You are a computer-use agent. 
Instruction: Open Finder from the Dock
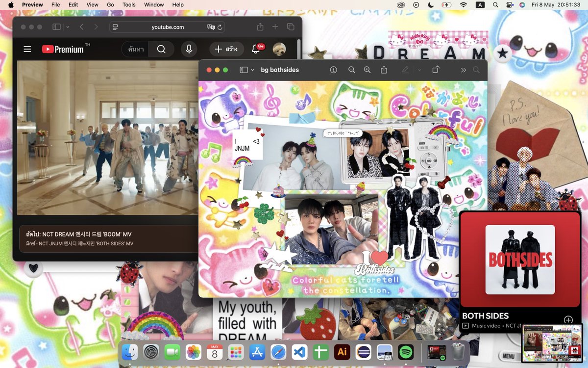pyautogui.click(x=130, y=352)
